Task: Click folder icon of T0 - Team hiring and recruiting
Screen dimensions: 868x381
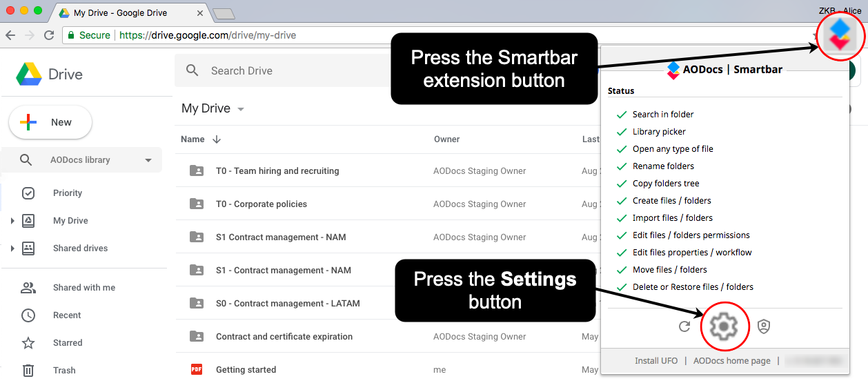Action: coord(197,171)
